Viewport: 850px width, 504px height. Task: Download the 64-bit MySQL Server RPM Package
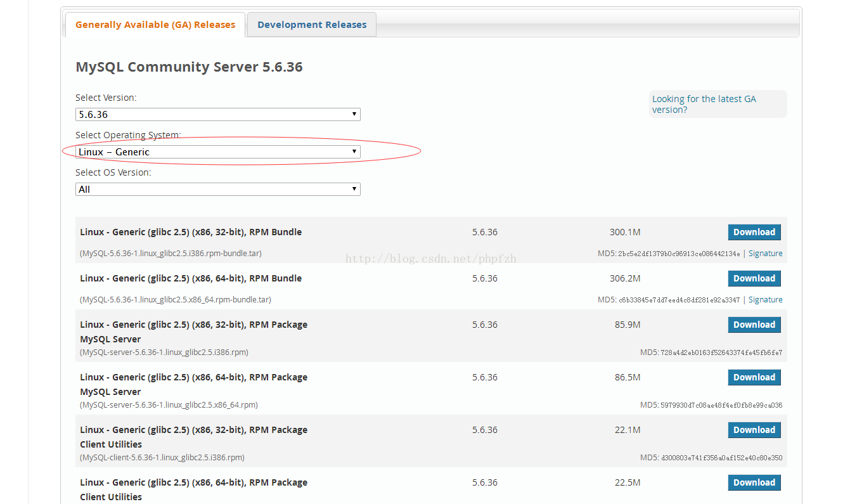pos(754,377)
